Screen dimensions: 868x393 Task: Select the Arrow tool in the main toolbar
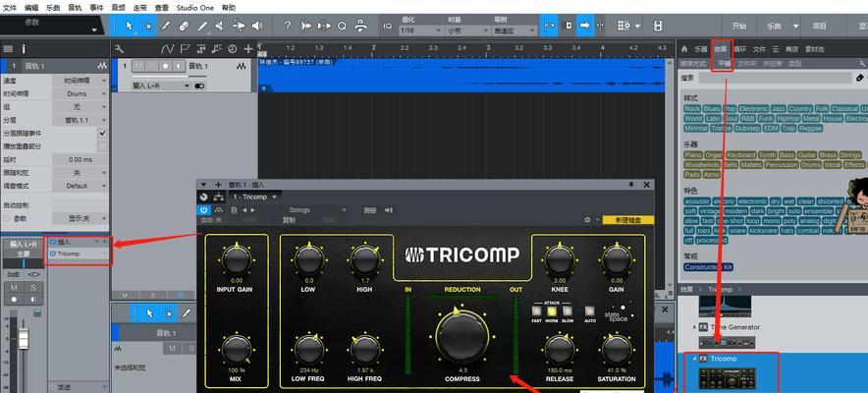129,26
